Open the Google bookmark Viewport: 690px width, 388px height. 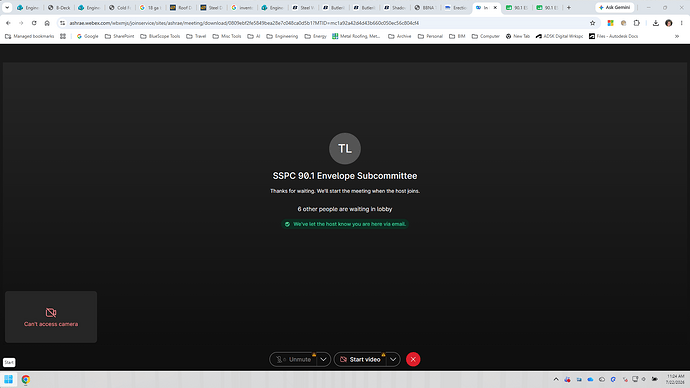point(88,36)
